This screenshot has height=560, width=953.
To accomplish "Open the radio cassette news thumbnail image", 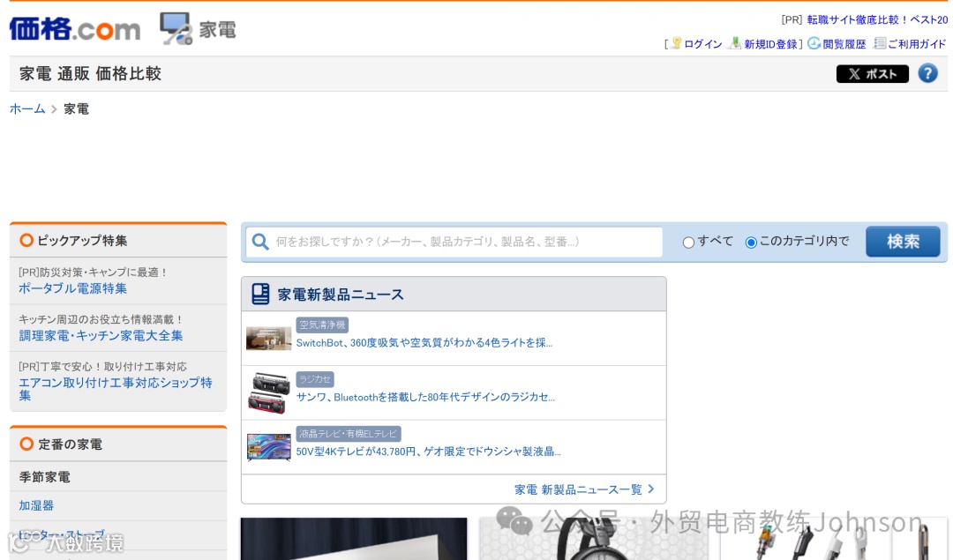I will (268, 393).
